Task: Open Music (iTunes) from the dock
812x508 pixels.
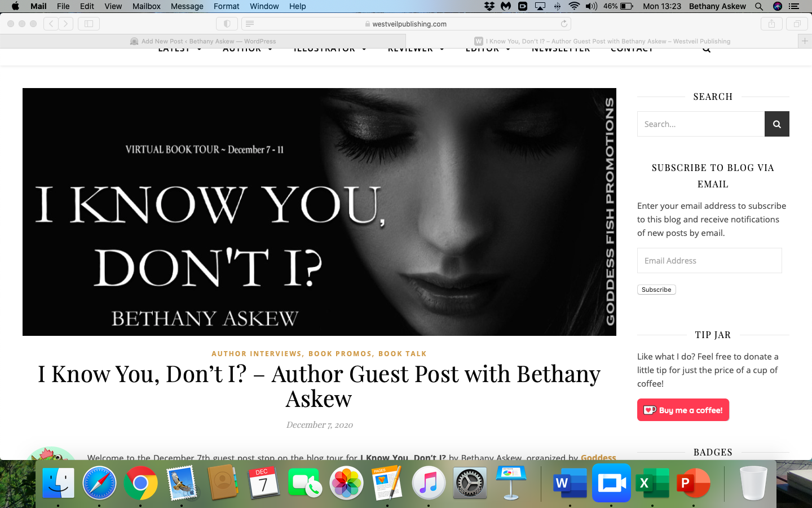Action: click(429, 483)
